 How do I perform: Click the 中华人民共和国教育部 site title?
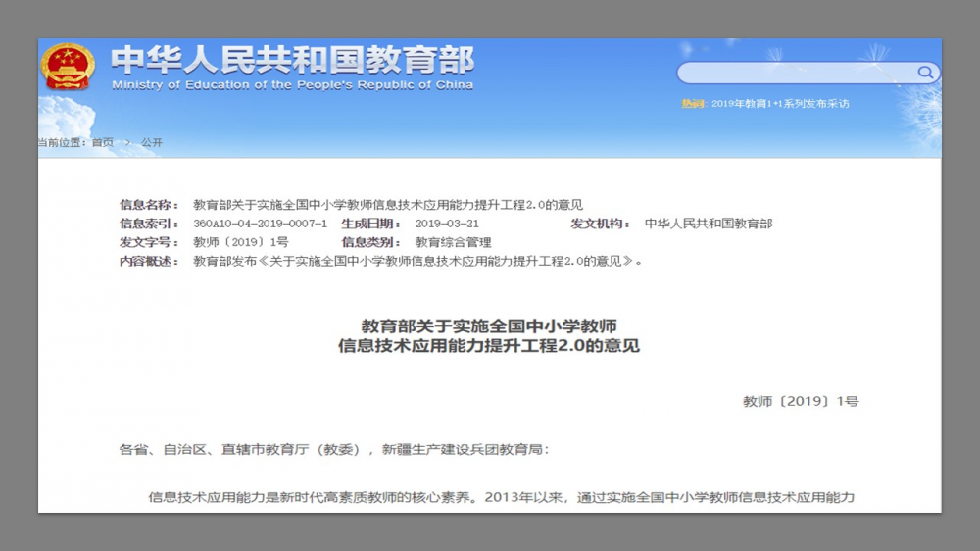point(292,61)
